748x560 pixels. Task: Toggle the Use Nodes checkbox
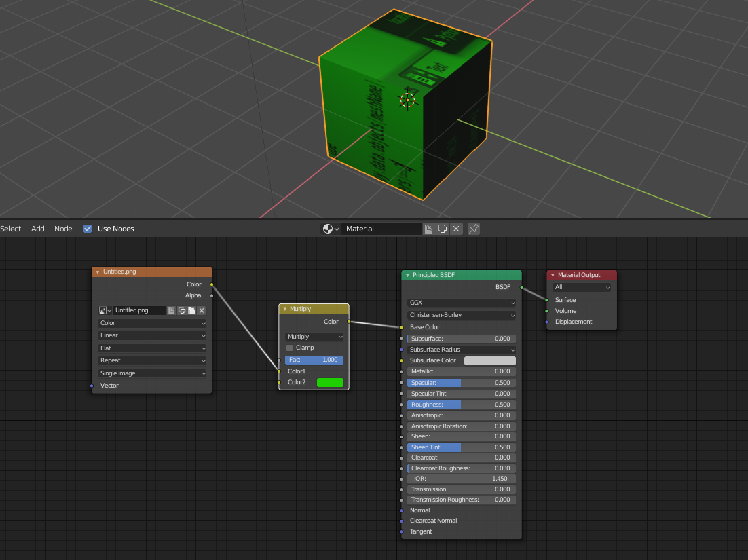click(x=87, y=228)
